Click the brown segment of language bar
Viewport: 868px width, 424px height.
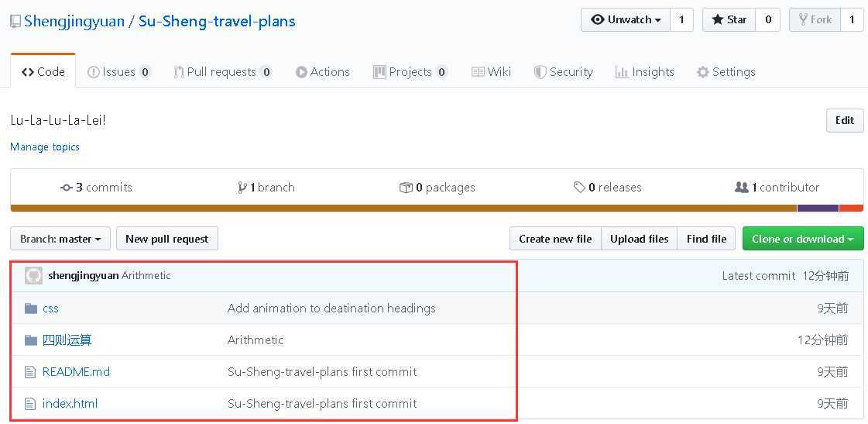403,209
